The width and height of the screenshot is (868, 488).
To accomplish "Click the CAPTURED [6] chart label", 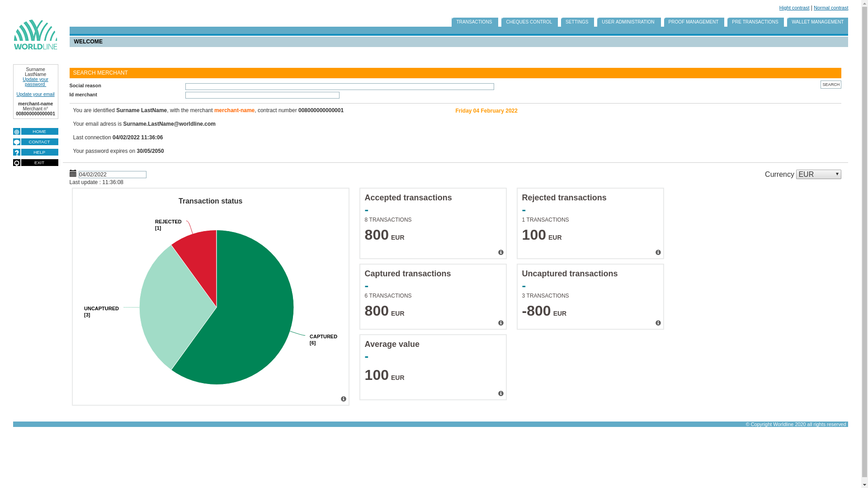I will point(323,340).
